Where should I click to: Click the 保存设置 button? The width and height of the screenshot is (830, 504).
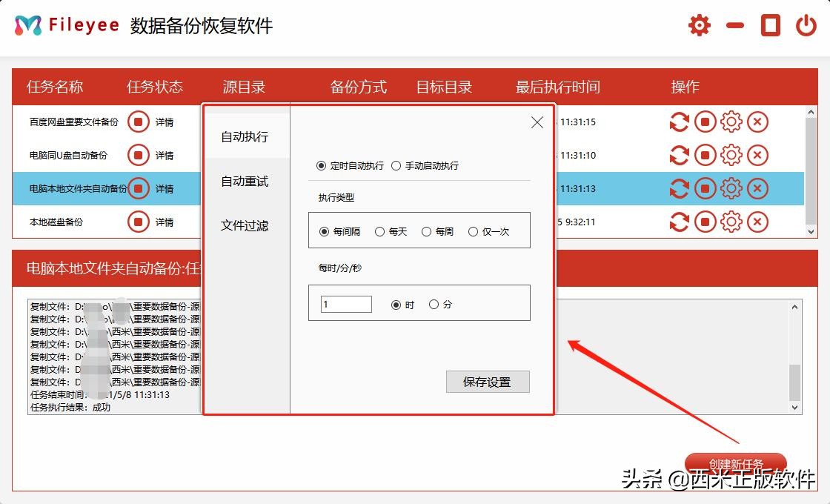tap(488, 382)
